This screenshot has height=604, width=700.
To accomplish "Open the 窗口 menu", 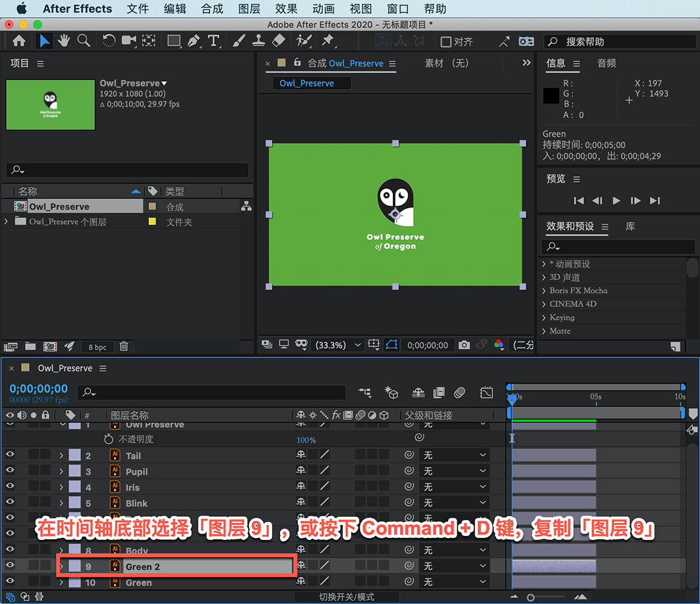I will [x=397, y=9].
